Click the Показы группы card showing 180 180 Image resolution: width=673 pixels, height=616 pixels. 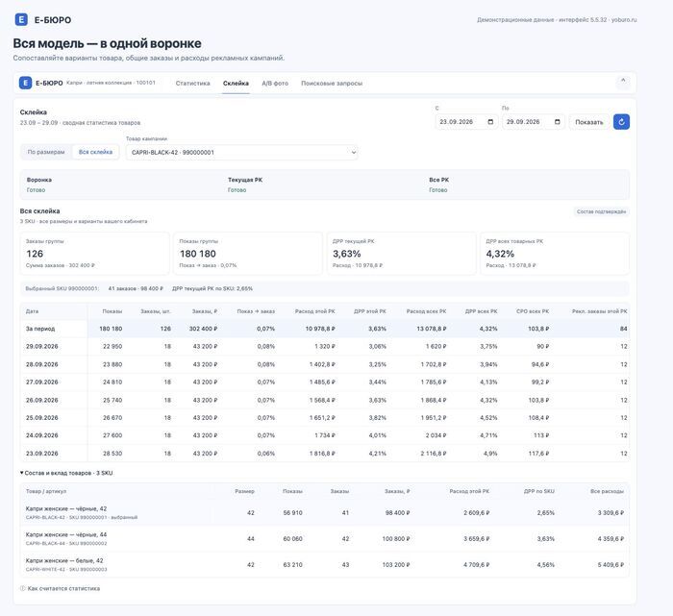point(248,253)
